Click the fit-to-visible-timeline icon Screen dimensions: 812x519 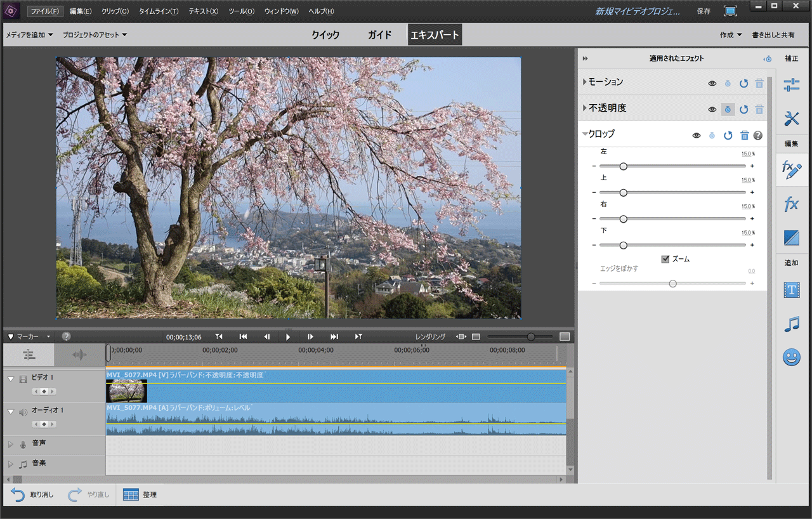[462, 336]
